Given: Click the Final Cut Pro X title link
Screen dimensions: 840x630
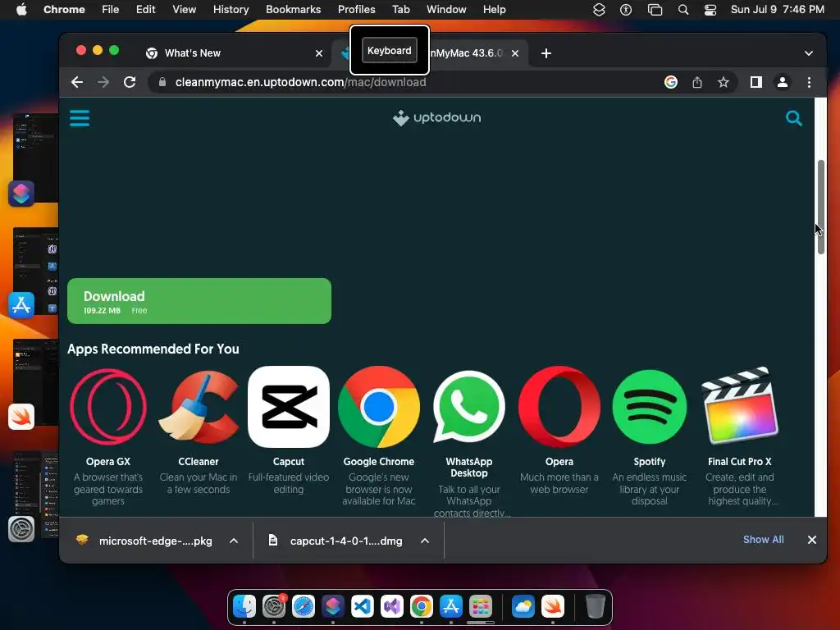Looking at the screenshot, I should (x=739, y=461).
